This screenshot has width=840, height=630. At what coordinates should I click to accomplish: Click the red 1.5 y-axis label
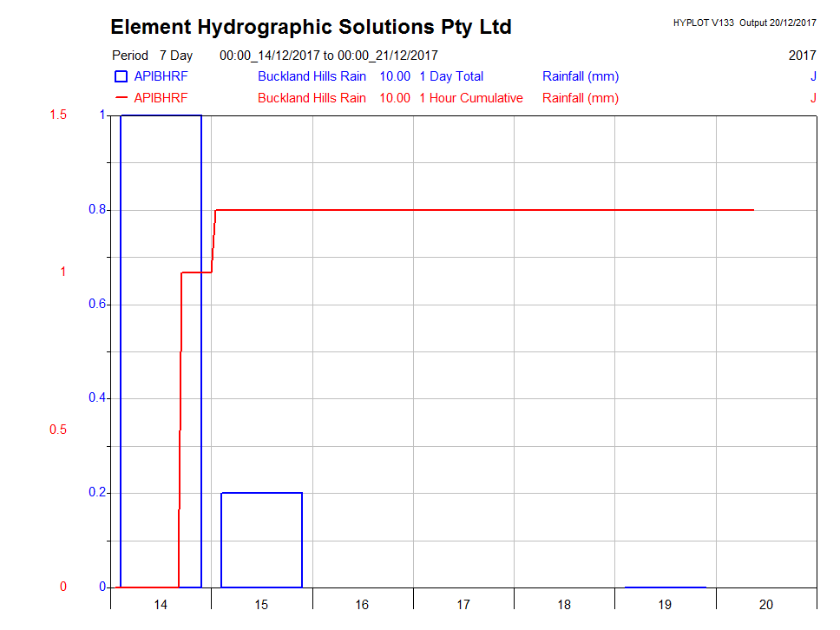[x=59, y=115]
